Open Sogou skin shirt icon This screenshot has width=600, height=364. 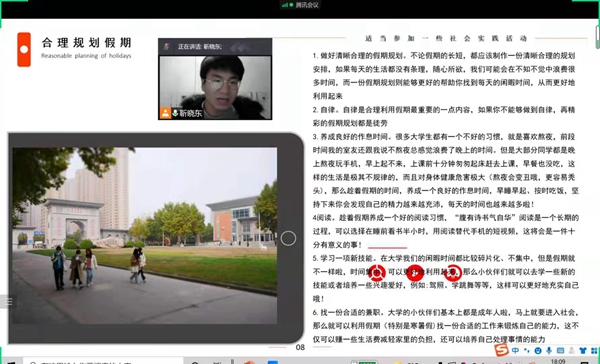(x=583, y=350)
